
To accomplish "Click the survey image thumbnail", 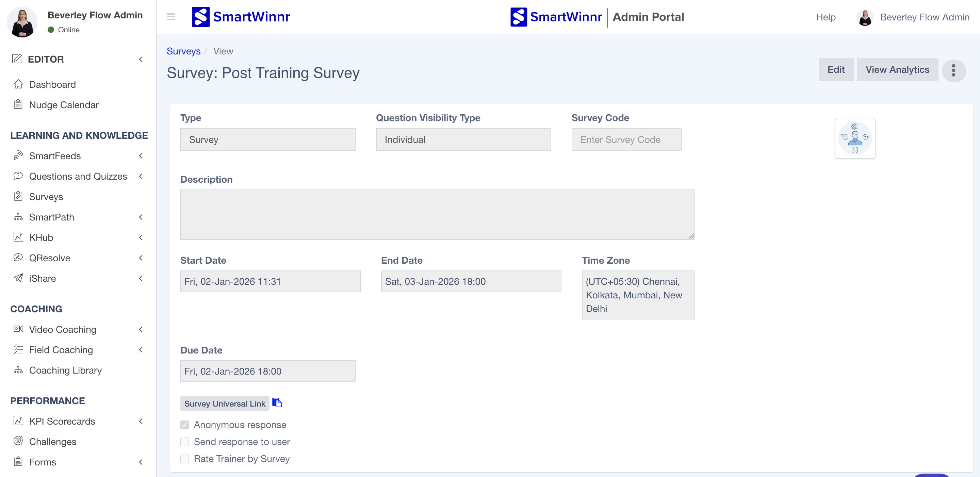I will pos(854,138).
